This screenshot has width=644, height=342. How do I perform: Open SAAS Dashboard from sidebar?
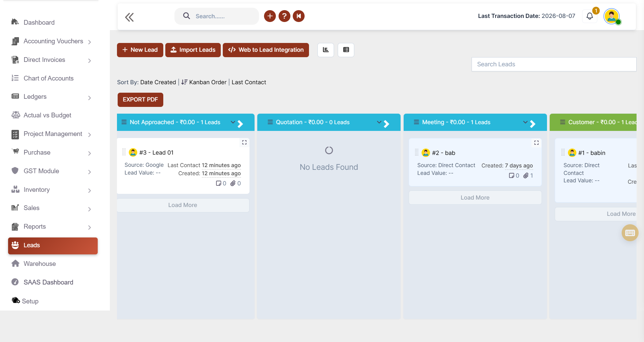48,282
